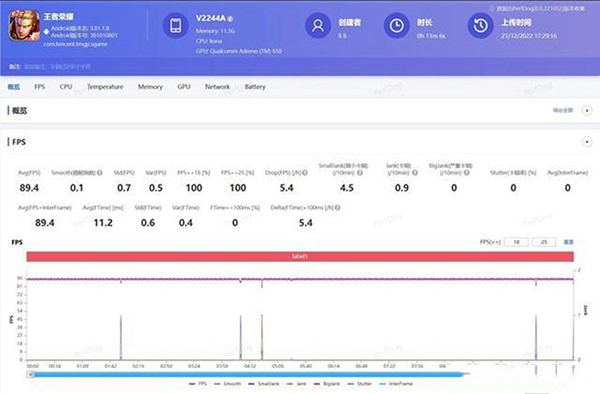Click the info icon beside SmallJank
The width and height of the screenshot is (600, 394).
(360, 173)
